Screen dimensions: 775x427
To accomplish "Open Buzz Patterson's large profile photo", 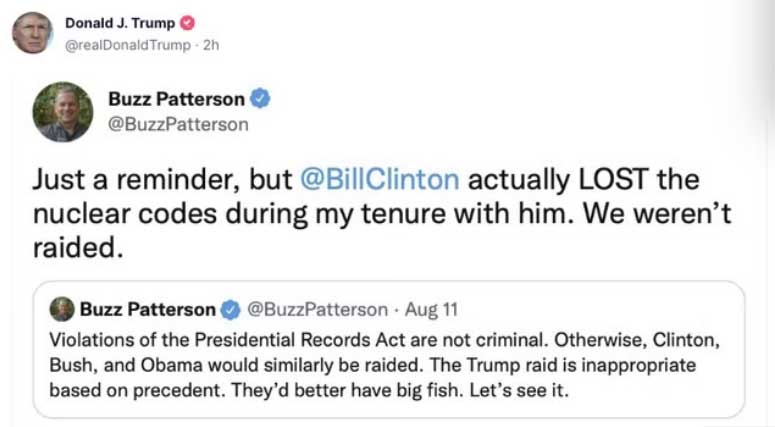I will point(62,111).
